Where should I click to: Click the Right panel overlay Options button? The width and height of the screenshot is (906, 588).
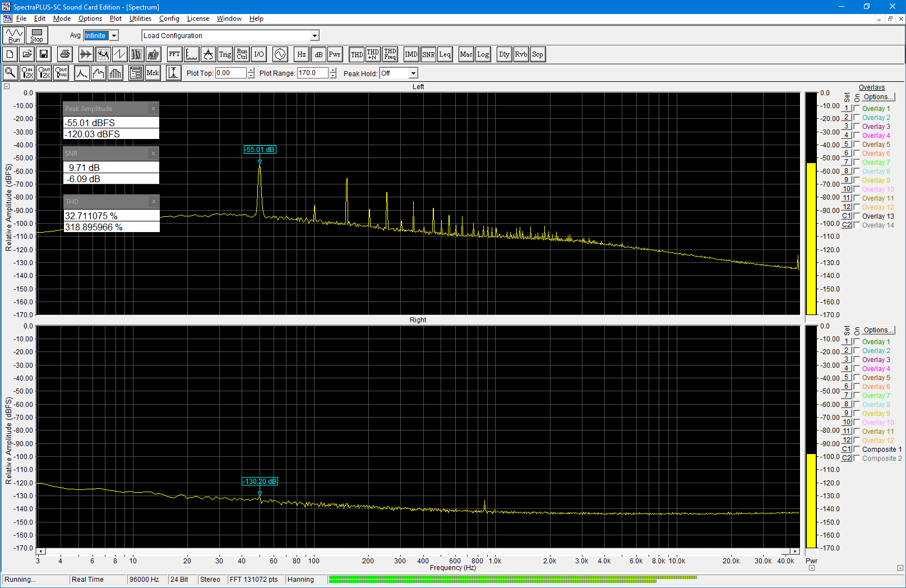point(879,330)
